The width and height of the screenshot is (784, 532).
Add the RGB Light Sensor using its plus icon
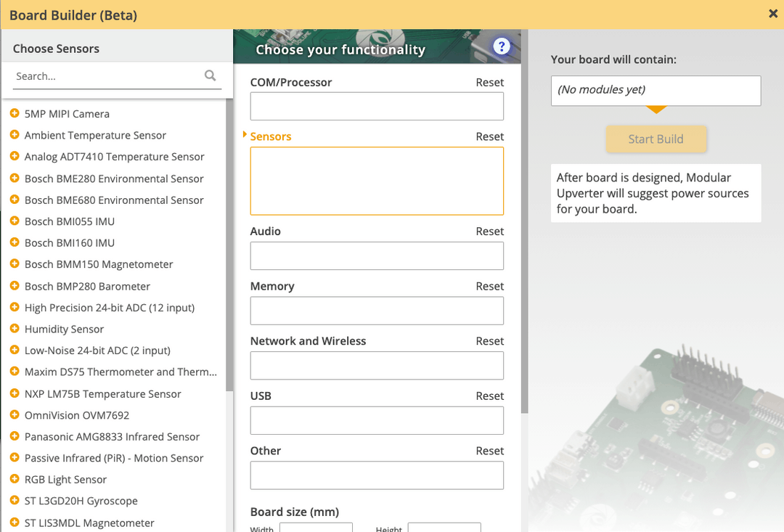pyautogui.click(x=15, y=479)
